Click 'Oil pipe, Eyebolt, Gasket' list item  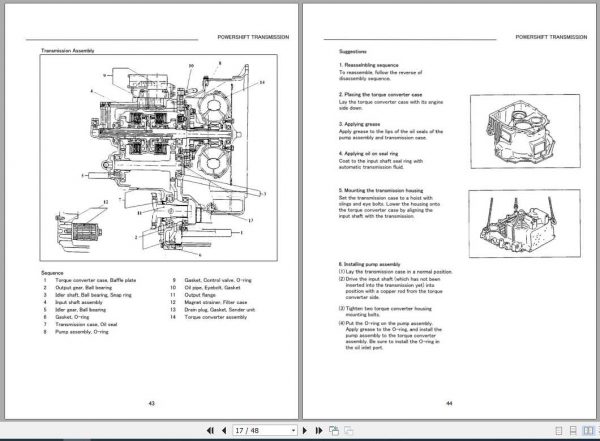[212, 287]
